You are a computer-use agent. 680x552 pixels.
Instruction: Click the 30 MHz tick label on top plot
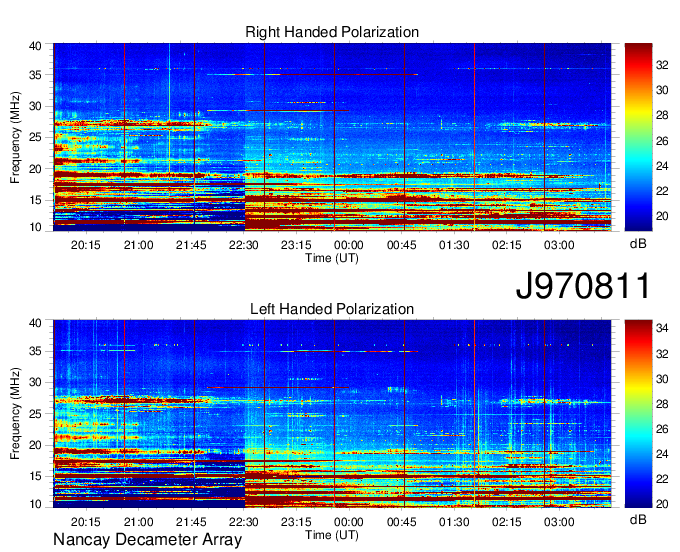point(35,106)
